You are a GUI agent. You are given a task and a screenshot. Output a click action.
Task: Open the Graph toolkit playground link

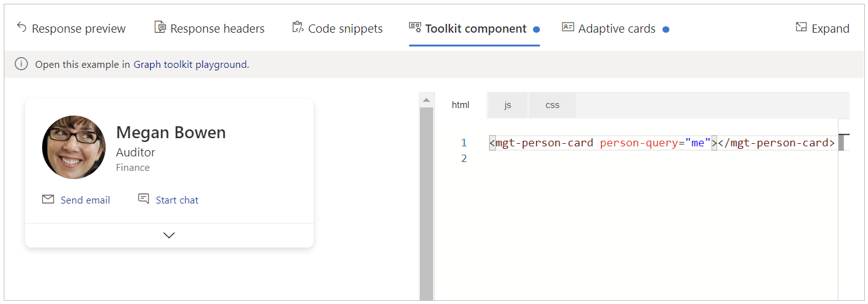point(191,65)
